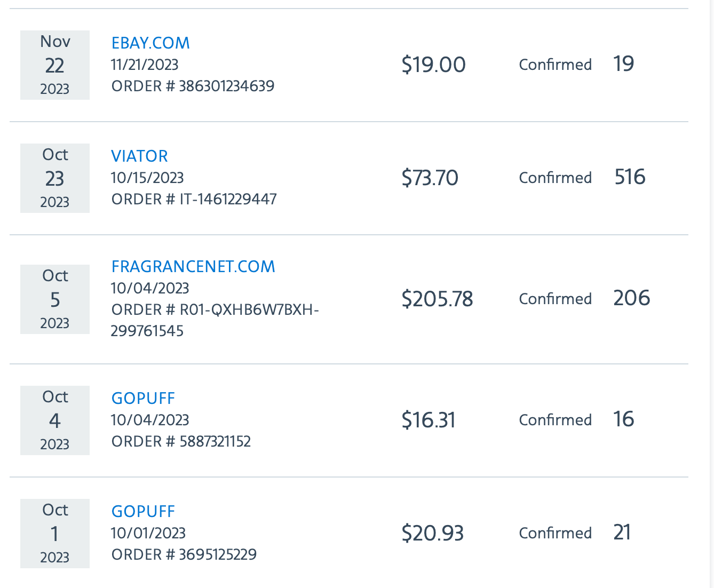
Task: Click order number IT-1461229447
Action: pyautogui.click(x=194, y=199)
